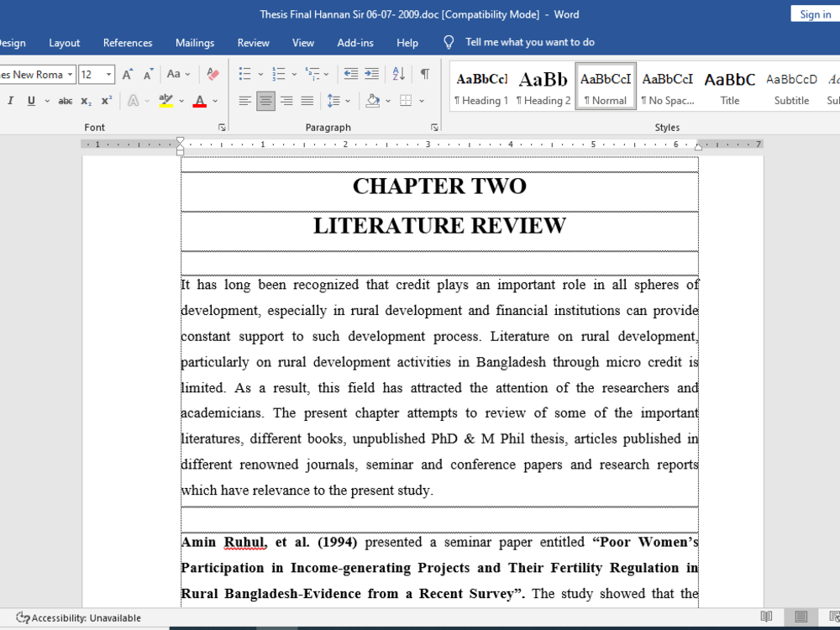
Task: Align text right
Action: coord(286,101)
